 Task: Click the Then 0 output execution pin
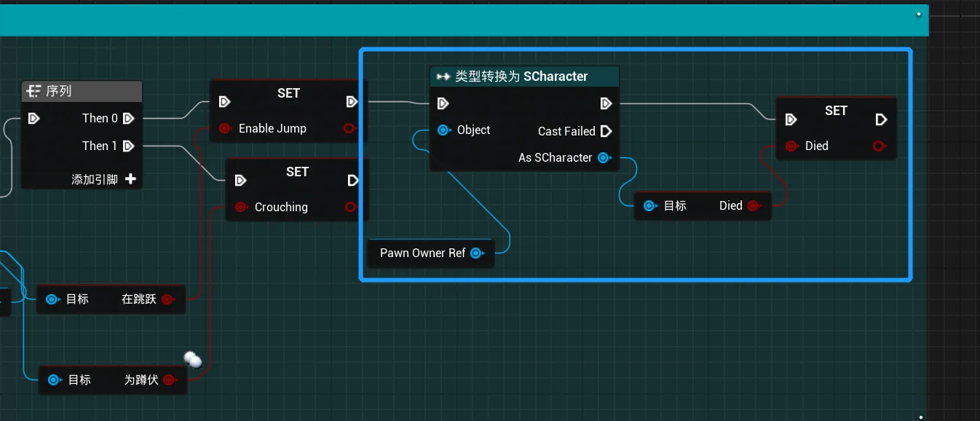128,118
